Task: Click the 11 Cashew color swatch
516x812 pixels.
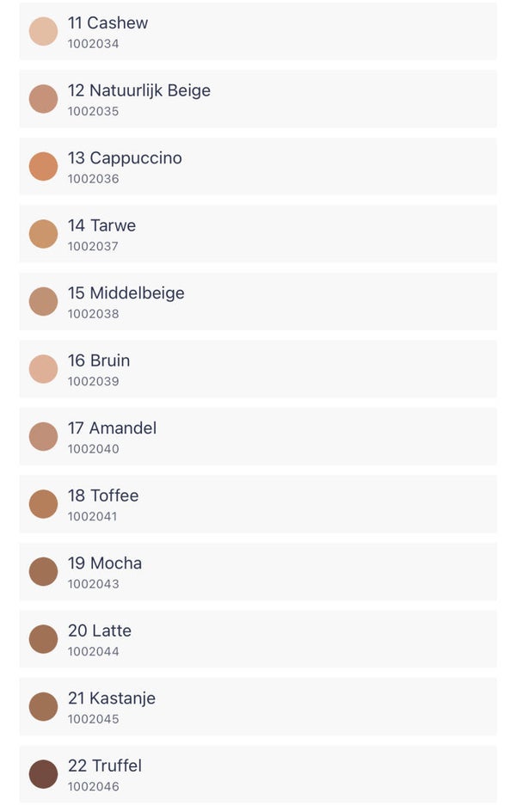Action: click(x=43, y=31)
